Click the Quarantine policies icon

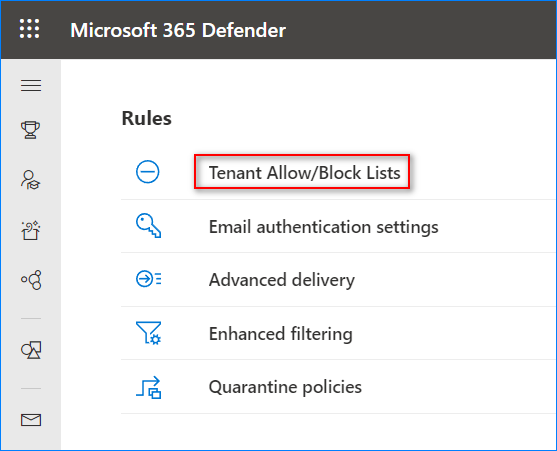point(148,387)
